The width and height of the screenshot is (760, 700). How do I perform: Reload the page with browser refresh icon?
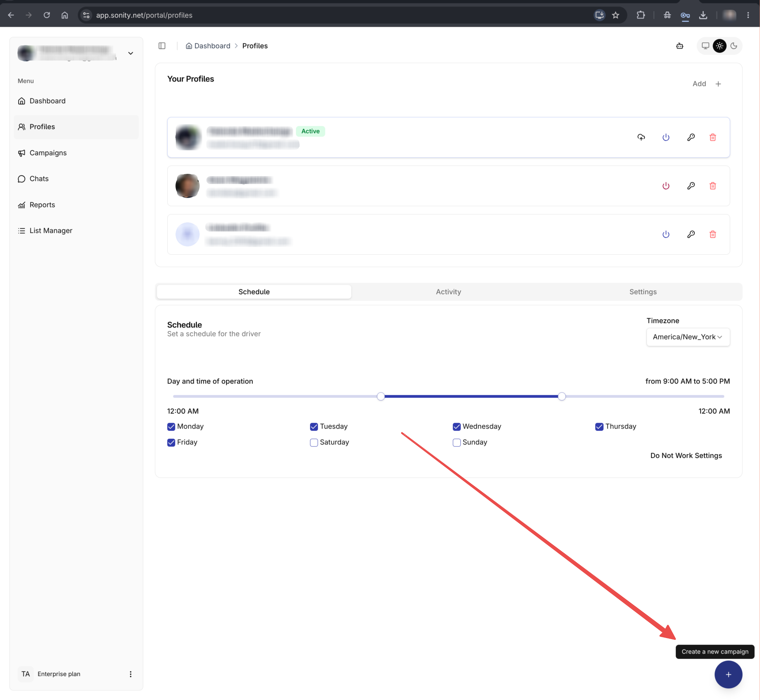coord(46,15)
